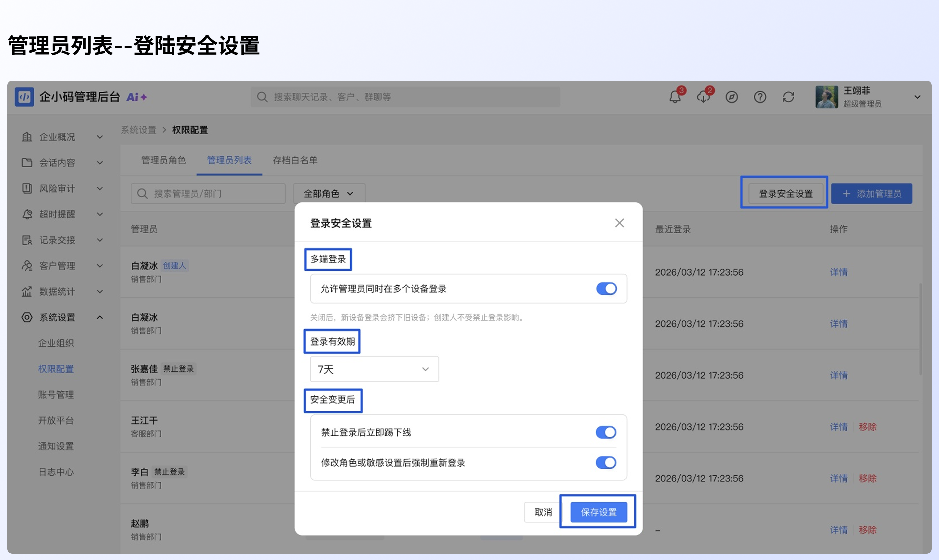Click the 禁止登录 tag beside 李白
Viewport: 939px width, 560px height.
click(x=169, y=472)
